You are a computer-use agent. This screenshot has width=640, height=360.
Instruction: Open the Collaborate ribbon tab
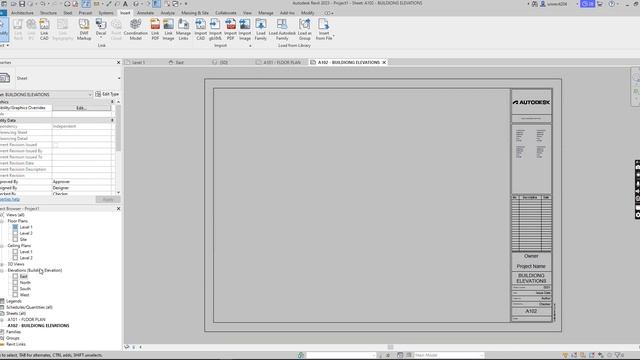point(226,13)
